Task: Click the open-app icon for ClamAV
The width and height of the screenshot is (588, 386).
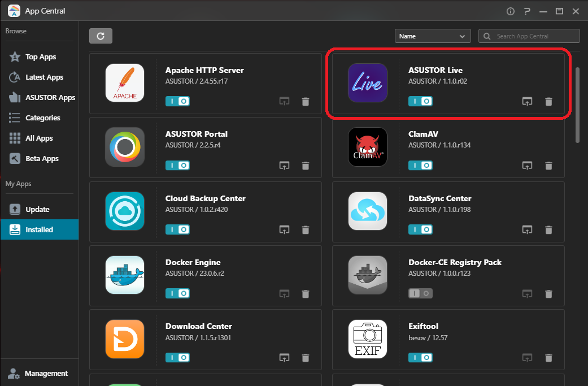Action: click(x=527, y=166)
